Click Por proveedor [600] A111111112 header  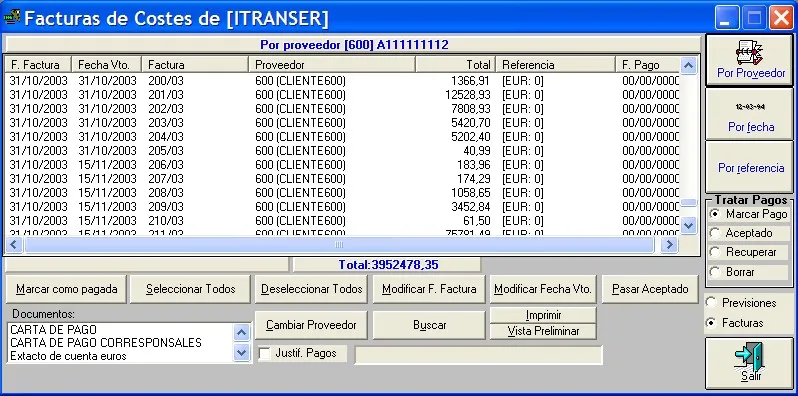point(354,45)
